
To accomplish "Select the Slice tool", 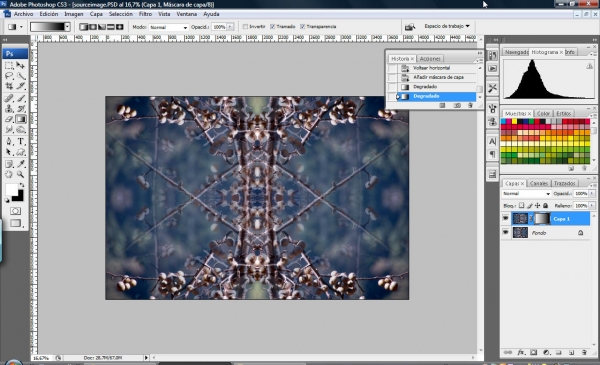I will click(21, 86).
